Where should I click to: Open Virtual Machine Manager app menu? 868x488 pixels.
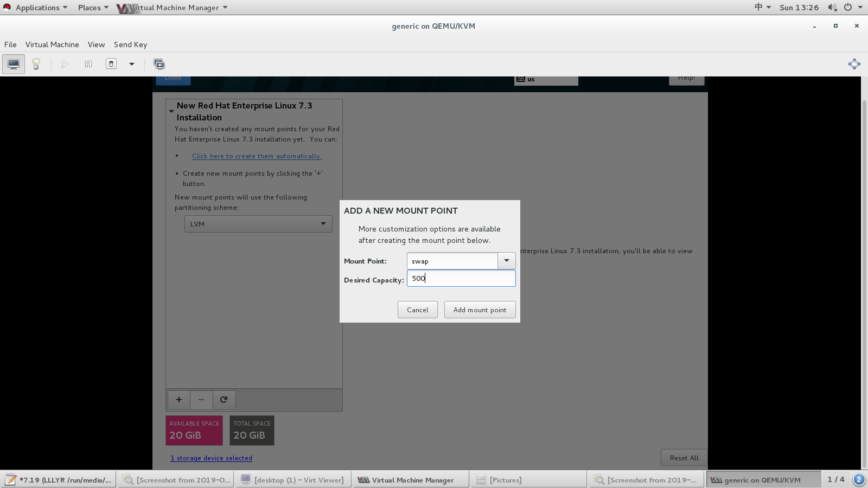click(173, 8)
